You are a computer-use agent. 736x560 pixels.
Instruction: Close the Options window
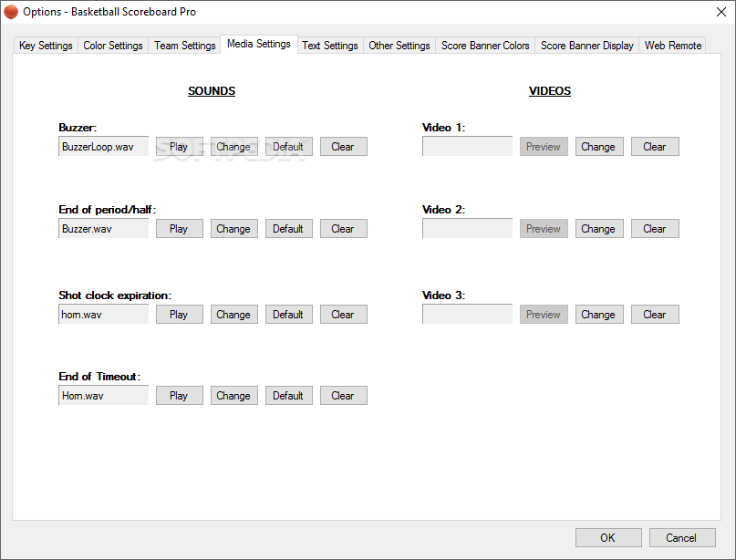(x=721, y=12)
